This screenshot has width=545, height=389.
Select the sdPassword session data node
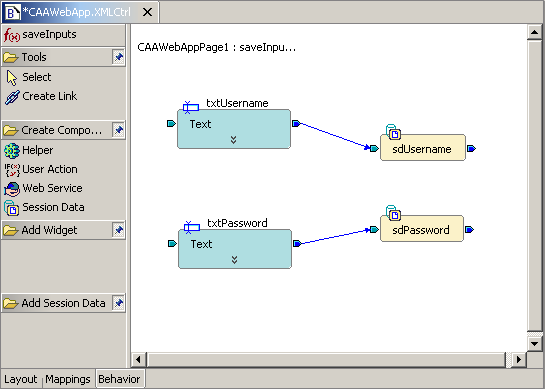tap(422, 228)
